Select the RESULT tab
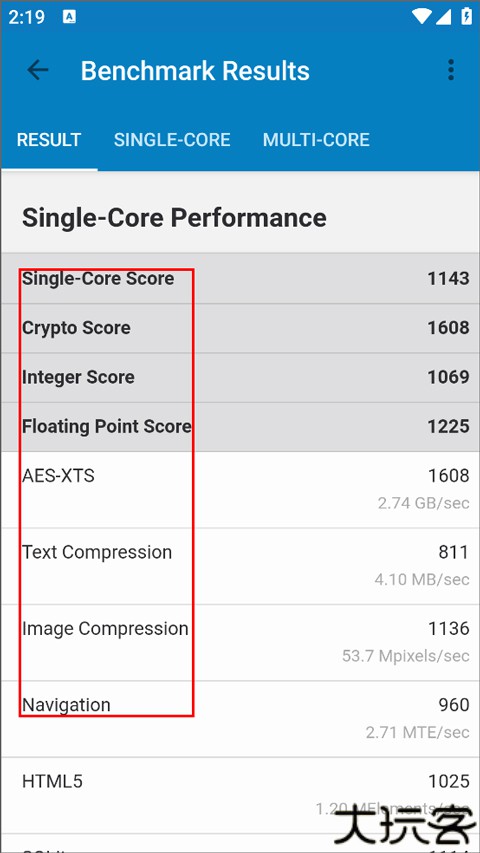 [x=49, y=140]
